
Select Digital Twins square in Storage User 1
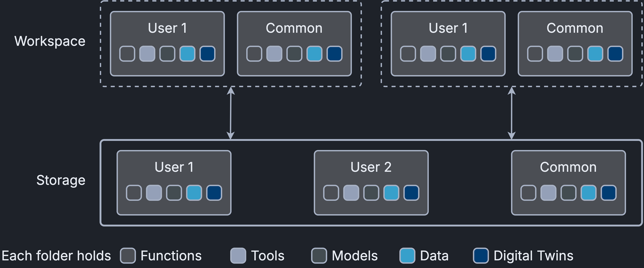pyautogui.click(x=214, y=193)
